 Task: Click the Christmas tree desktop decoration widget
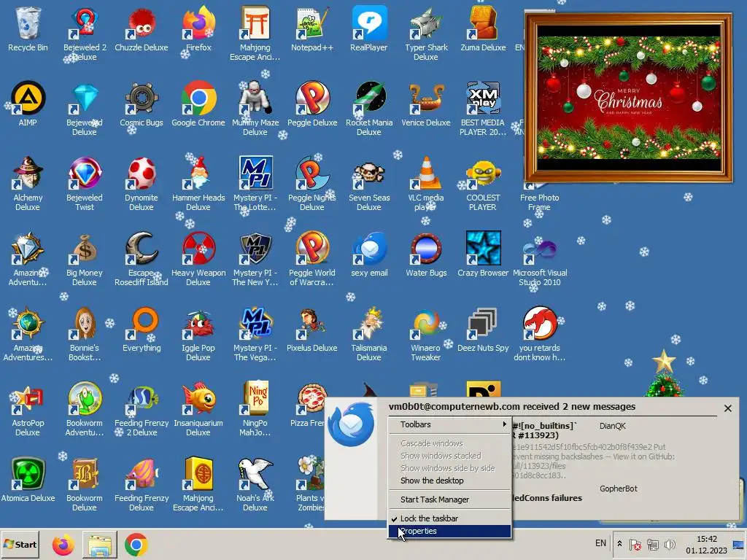coord(664,374)
